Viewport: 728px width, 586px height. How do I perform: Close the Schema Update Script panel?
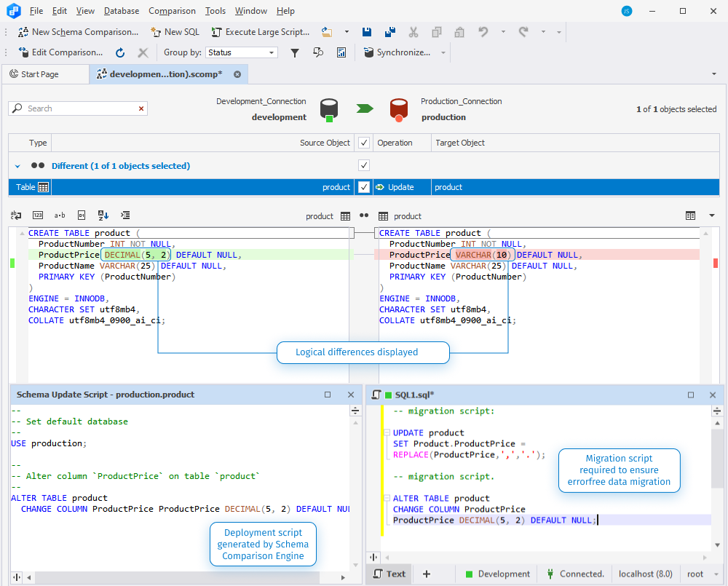click(351, 395)
